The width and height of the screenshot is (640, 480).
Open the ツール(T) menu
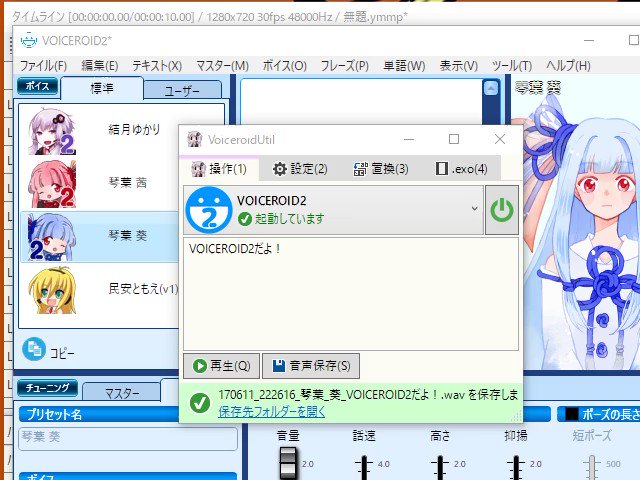click(511, 66)
